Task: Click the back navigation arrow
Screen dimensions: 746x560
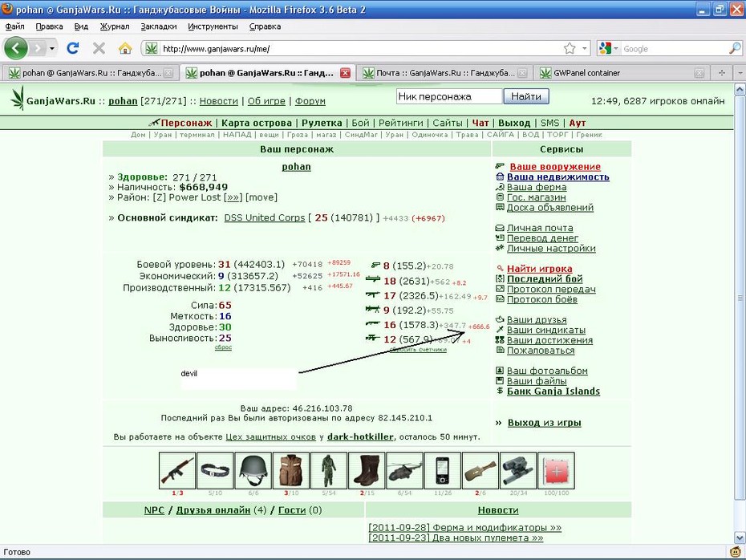Action: [16, 48]
